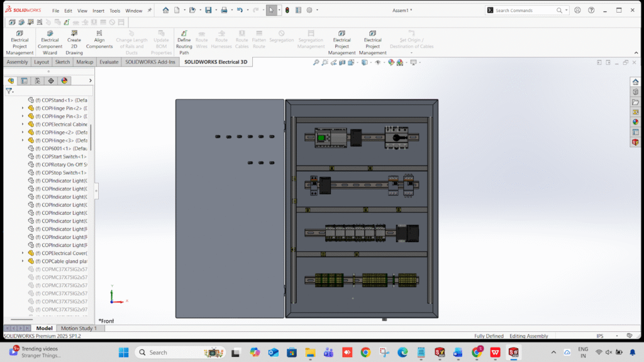Open the Appearances pane in the right task pane
The width and height of the screenshot is (644, 362).
click(x=635, y=122)
